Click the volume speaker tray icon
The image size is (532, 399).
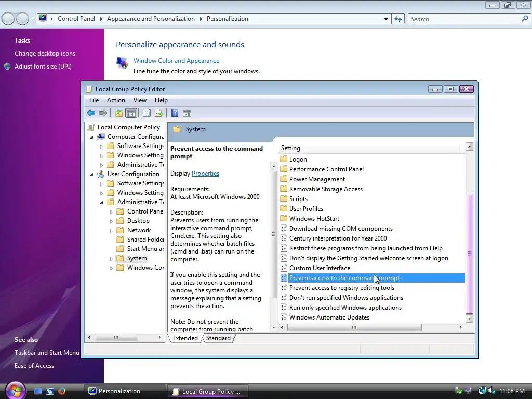click(491, 391)
